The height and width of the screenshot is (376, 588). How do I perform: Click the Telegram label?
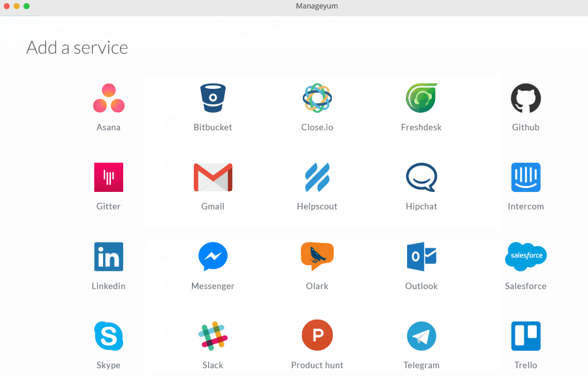tap(421, 365)
